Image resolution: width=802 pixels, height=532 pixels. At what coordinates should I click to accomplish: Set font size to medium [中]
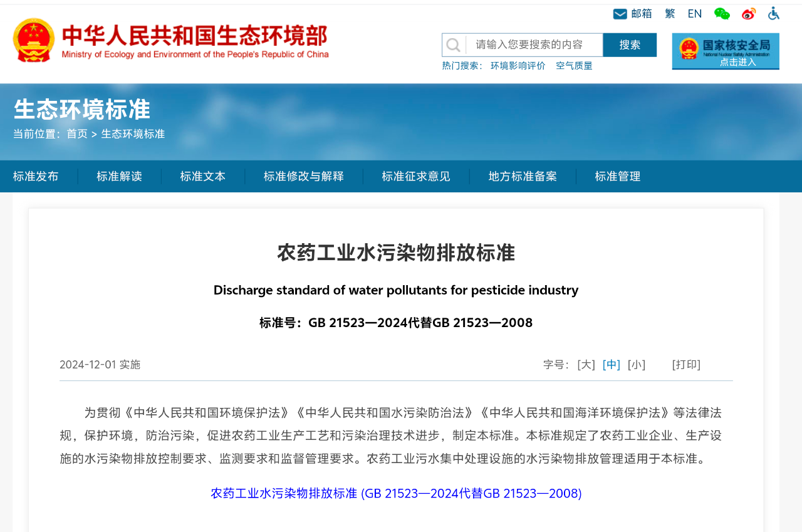(611, 365)
